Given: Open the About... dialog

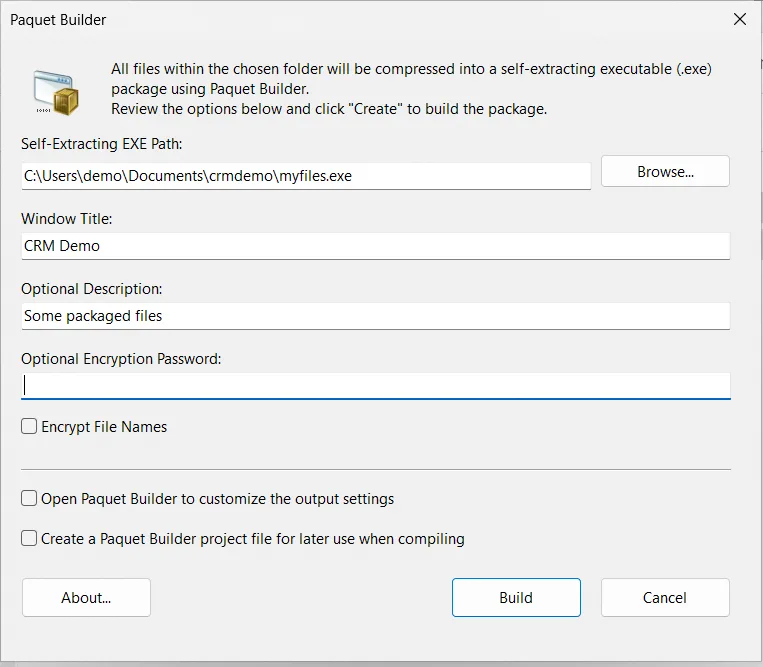Looking at the screenshot, I should 86,598.
